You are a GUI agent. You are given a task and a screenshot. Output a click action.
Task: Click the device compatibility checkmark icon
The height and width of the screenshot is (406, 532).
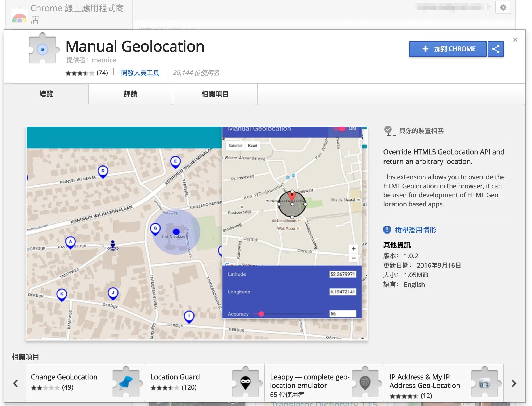tap(389, 131)
